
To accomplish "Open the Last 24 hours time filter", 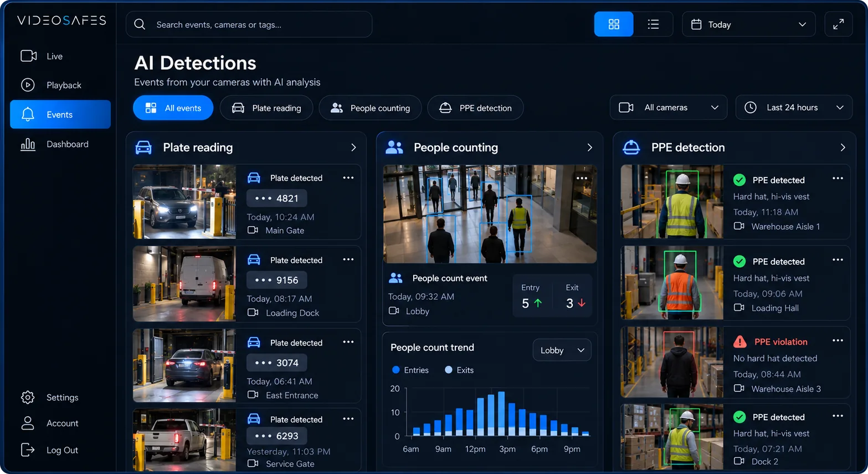I will click(794, 108).
